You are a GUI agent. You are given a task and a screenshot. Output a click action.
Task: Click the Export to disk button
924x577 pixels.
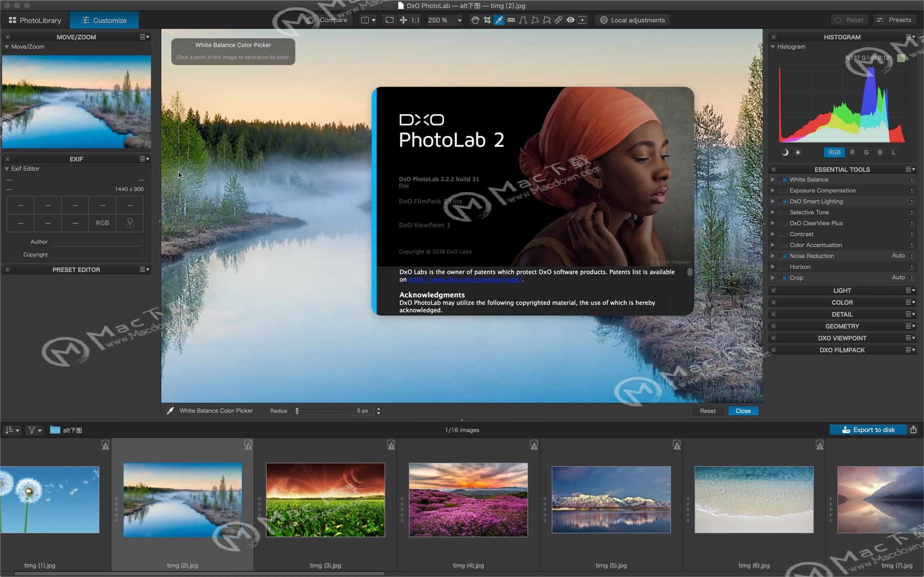[868, 430]
